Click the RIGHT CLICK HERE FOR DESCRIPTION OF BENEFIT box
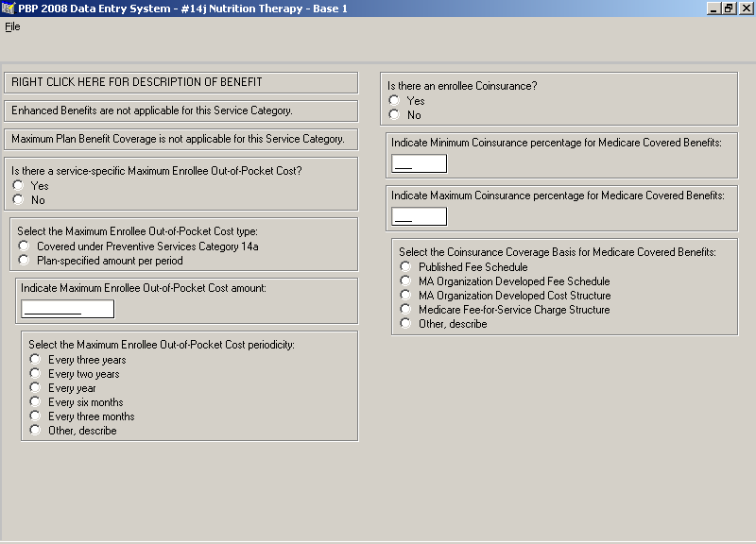Image resolution: width=756 pixels, height=544 pixels. (x=180, y=82)
